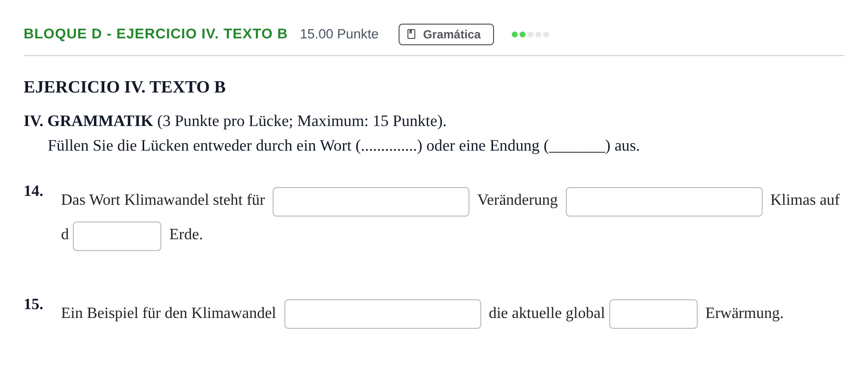Focus the blank after 'den Klimawandel'

click(383, 314)
